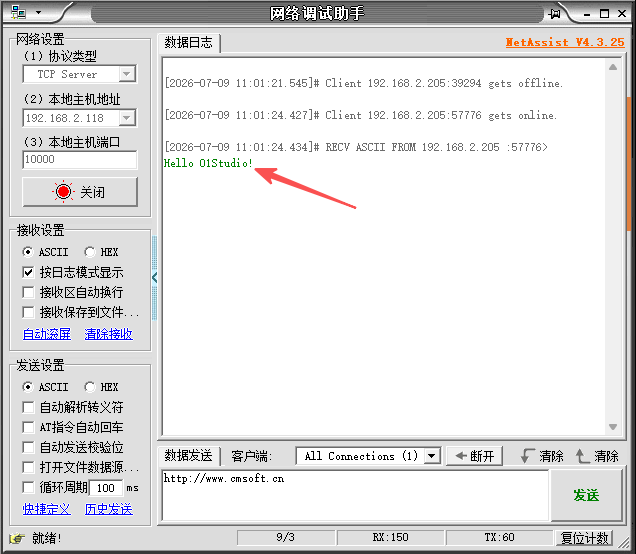Image resolution: width=636 pixels, height=554 pixels.
Task: Open the application system menu icon
Action: [18, 13]
